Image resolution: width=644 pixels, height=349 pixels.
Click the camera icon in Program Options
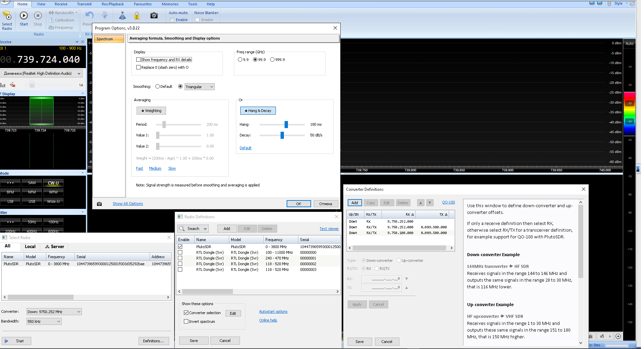[x=99, y=204]
